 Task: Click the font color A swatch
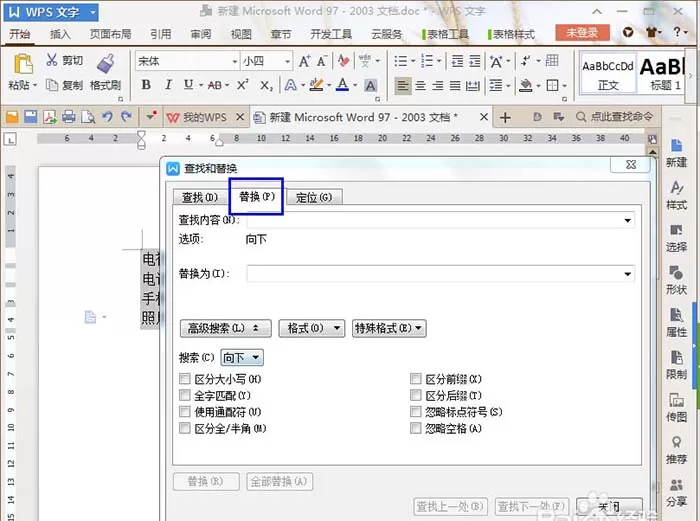click(x=342, y=85)
